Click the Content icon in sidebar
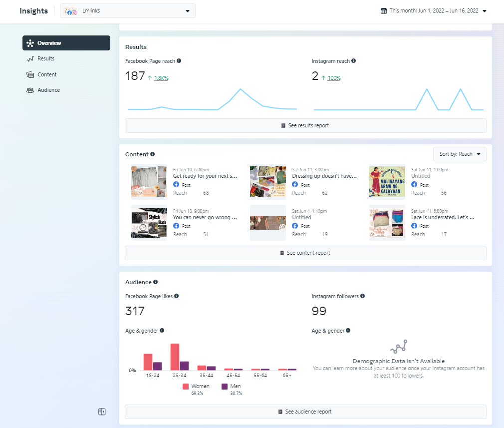The height and width of the screenshot is (428, 504). [30, 74]
